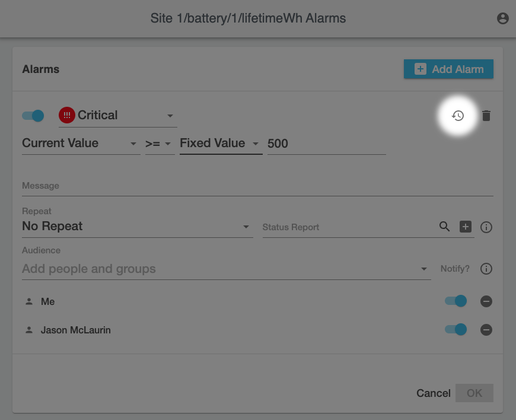Open the No Repeat dropdown

click(x=137, y=227)
